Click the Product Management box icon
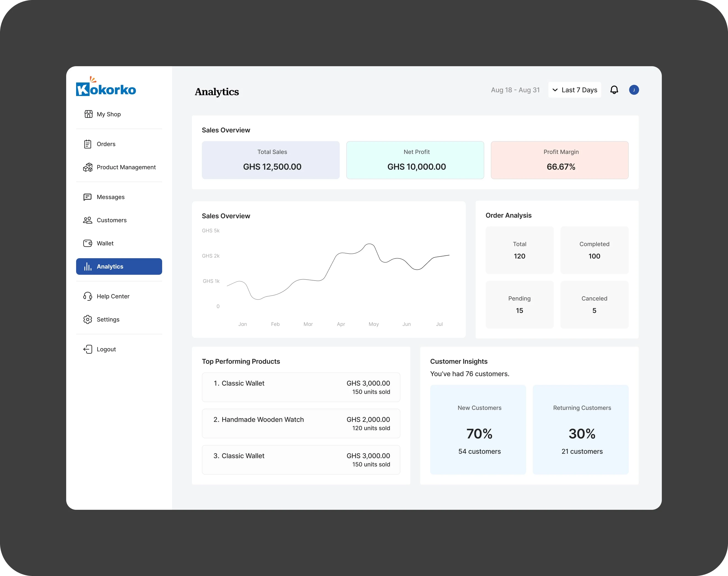The height and width of the screenshot is (576, 728). [87, 167]
